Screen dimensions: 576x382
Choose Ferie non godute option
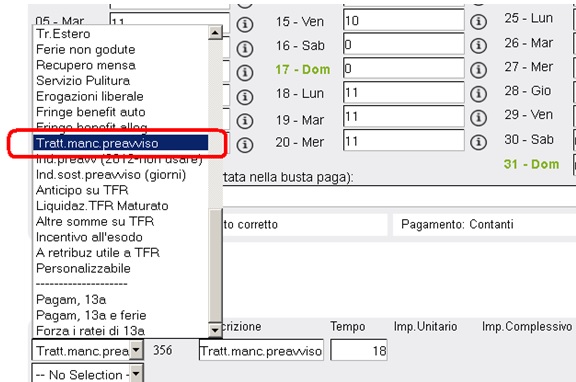coord(121,50)
